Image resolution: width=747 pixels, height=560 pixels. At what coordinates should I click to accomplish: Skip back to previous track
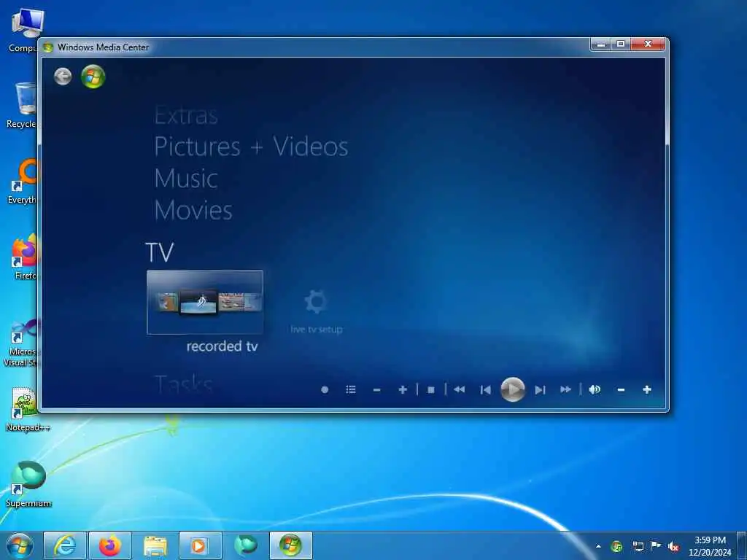click(x=485, y=389)
